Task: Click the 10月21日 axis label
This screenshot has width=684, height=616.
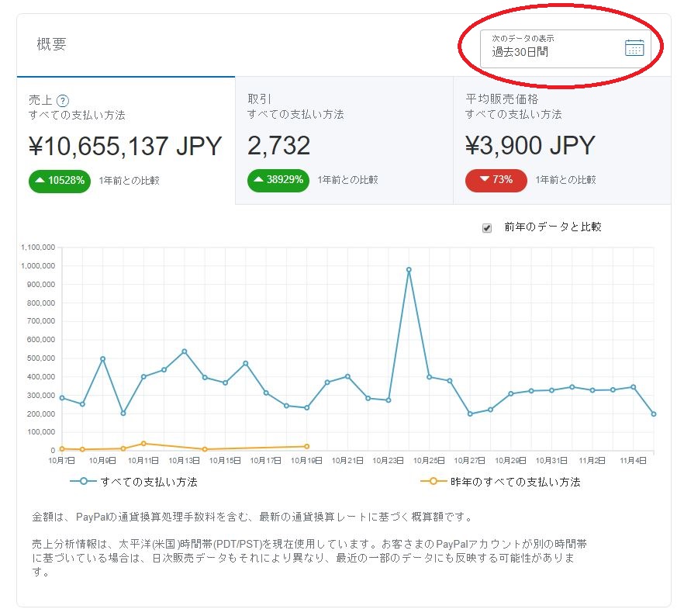Action: pyautogui.click(x=347, y=460)
